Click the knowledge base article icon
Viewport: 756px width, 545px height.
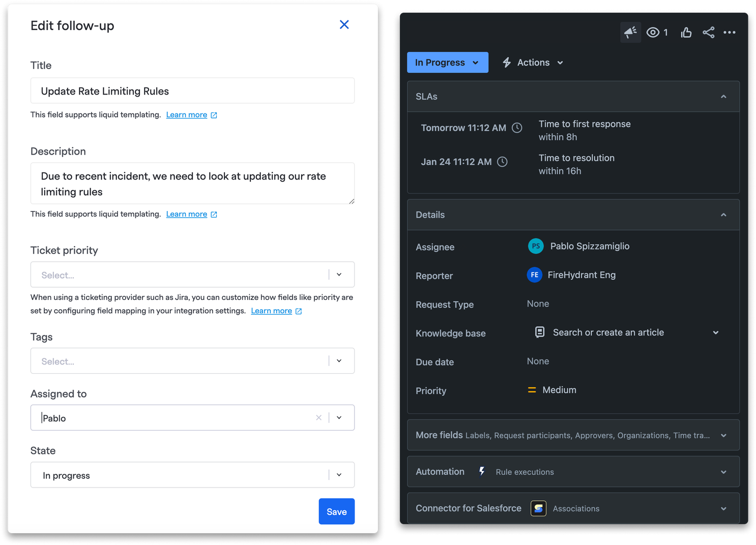(540, 332)
